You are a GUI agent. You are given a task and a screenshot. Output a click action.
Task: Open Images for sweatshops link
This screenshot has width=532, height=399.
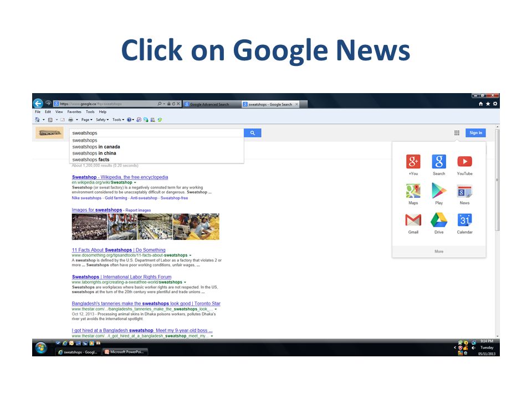tap(96, 210)
